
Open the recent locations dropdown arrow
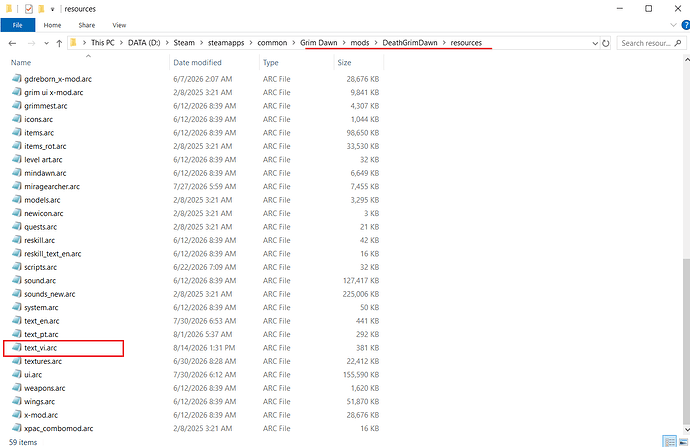tap(46, 43)
